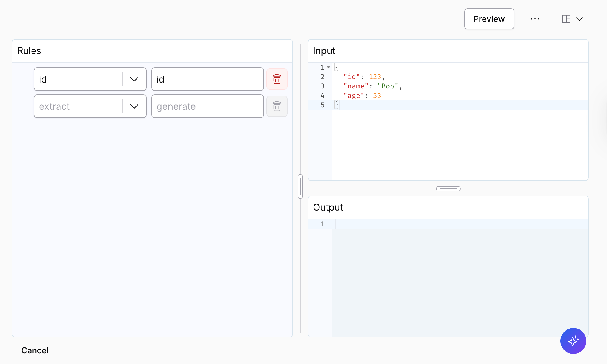Screen dimensions: 607x364
Task: Click the Cancel link
Action: 35,350
